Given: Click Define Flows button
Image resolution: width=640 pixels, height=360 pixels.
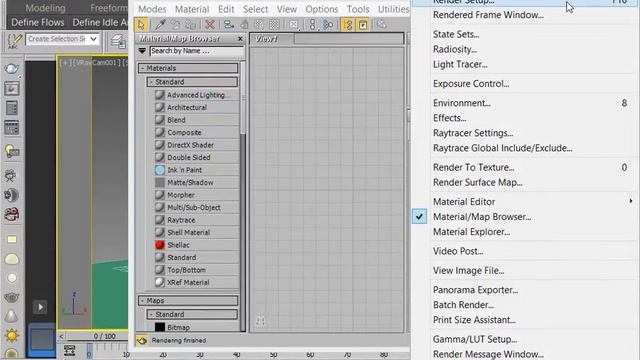Looking at the screenshot, I should click(38, 22).
